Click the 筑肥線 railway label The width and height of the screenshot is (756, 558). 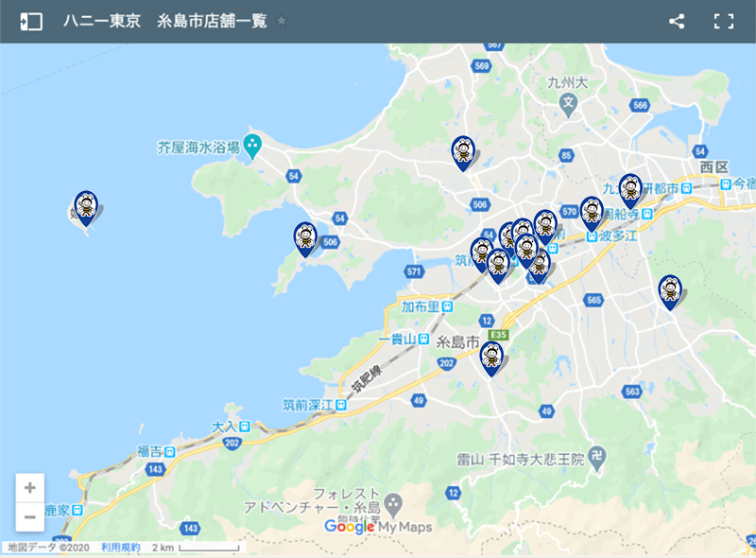coord(366,379)
